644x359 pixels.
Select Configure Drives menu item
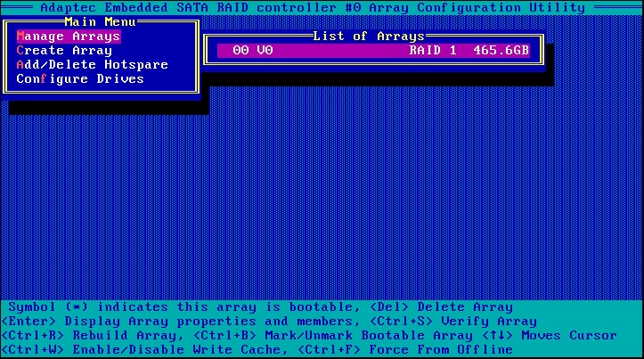80,79
